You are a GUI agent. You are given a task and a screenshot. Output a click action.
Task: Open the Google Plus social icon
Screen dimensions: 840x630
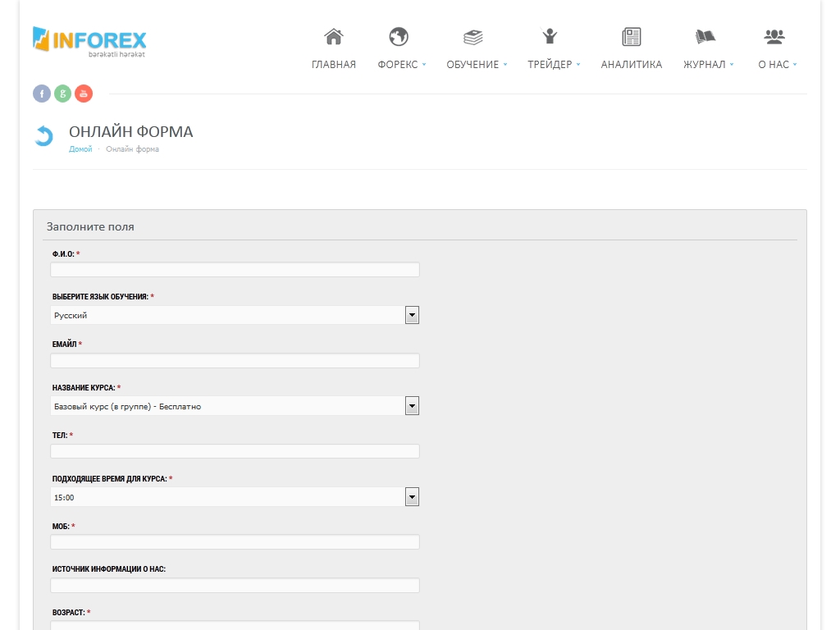[62, 94]
